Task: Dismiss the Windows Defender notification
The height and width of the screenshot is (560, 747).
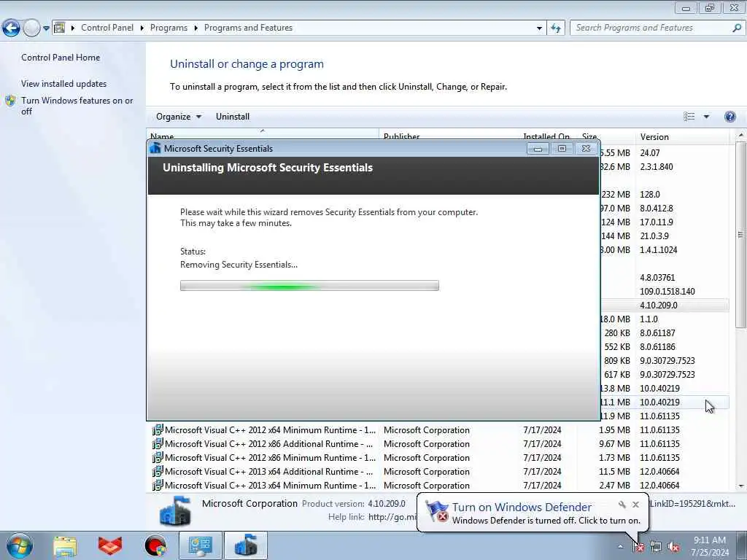Action: click(x=635, y=505)
